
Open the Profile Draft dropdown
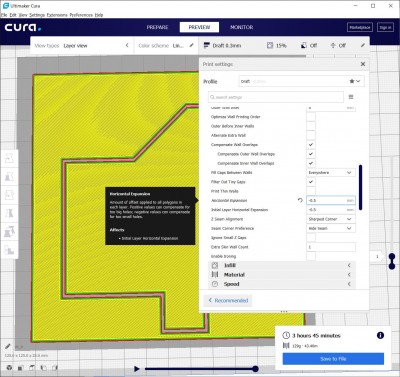(x=301, y=81)
